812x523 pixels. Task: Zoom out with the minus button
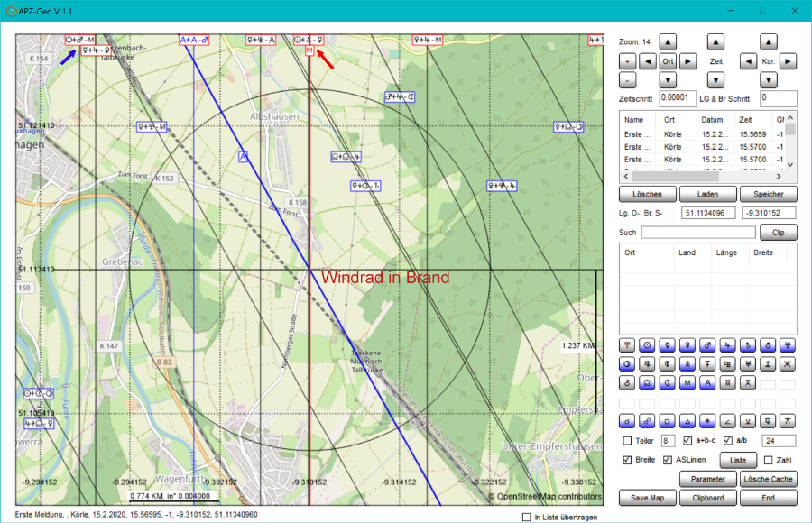point(628,80)
